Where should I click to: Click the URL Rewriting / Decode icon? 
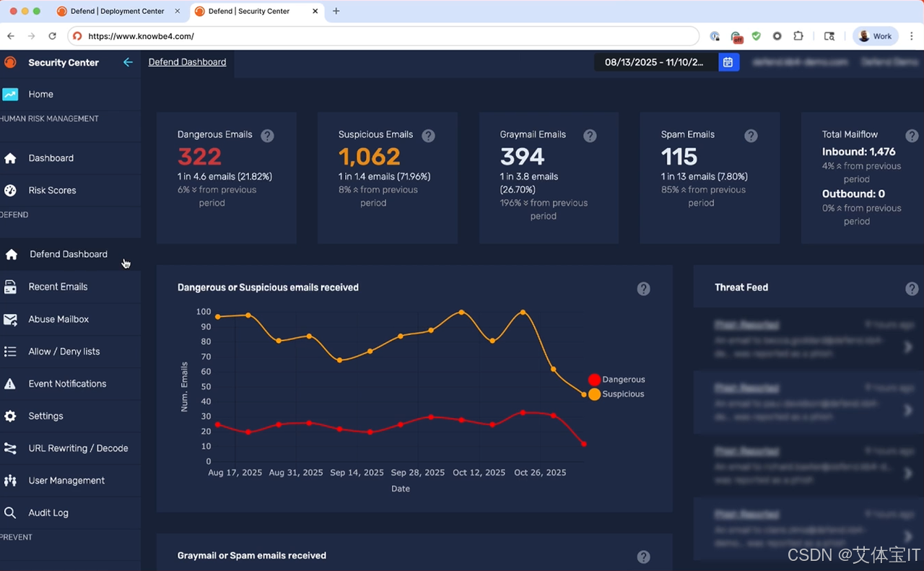(x=10, y=448)
